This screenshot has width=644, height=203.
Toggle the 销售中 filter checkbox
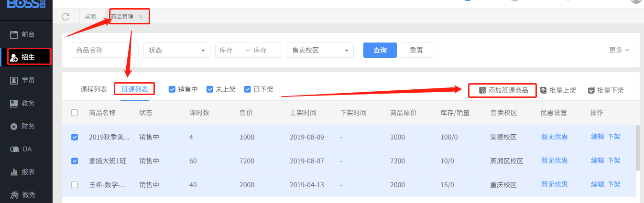tap(172, 89)
